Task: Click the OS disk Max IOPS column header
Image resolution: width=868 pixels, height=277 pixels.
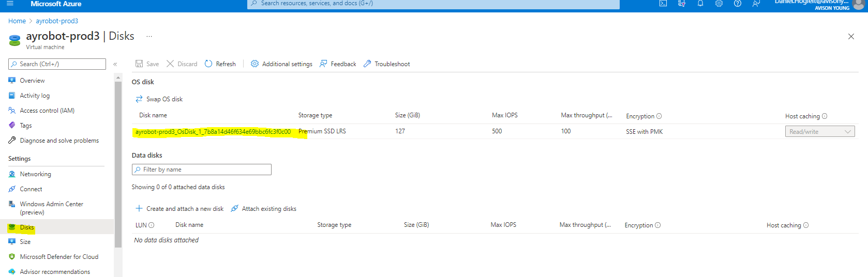Action: click(505, 115)
